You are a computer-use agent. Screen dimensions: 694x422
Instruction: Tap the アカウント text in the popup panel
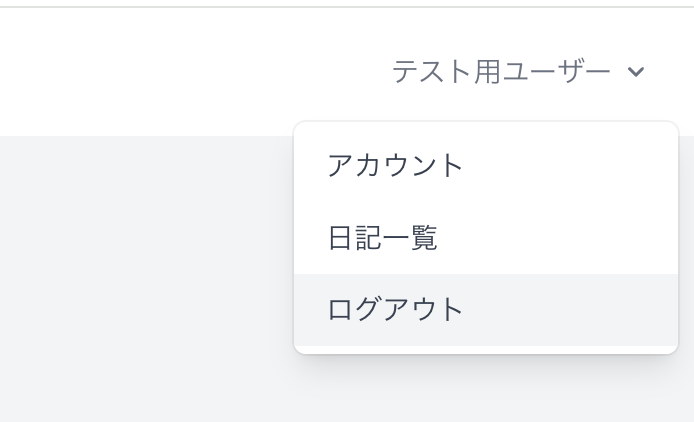[x=396, y=165]
